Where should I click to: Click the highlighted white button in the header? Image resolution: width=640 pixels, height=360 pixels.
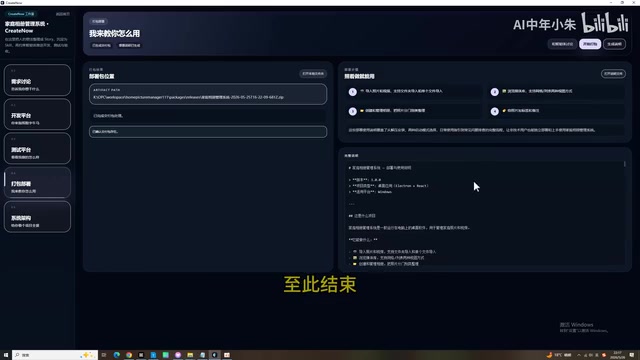point(590,44)
